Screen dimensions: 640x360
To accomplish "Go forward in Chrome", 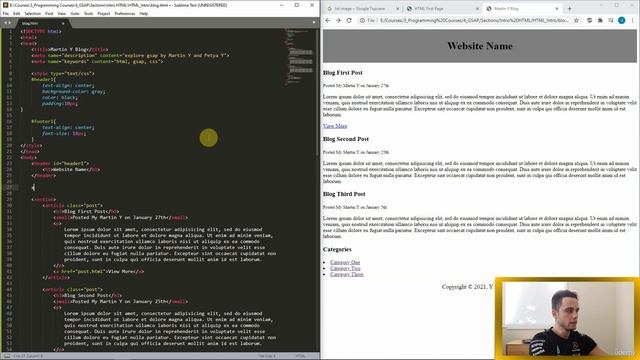I will [x=338, y=20].
